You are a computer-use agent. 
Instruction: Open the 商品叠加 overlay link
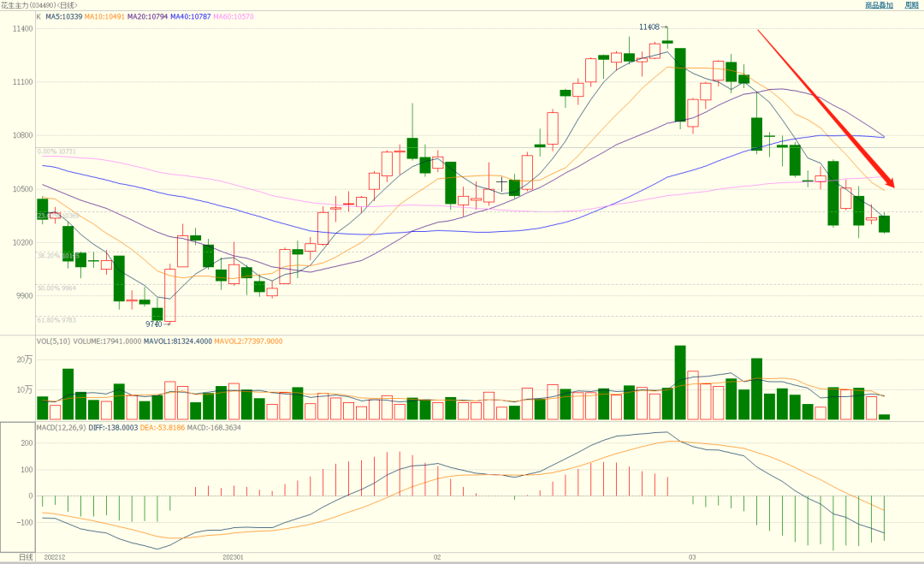pyautogui.click(x=879, y=5)
